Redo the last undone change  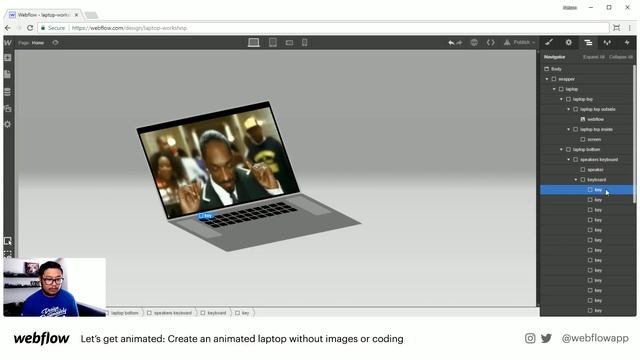tap(459, 42)
